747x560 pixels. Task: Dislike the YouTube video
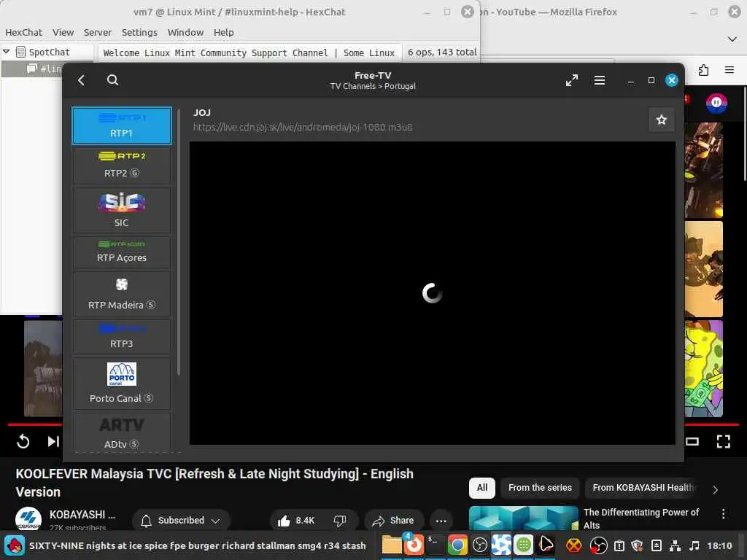click(x=340, y=521)
